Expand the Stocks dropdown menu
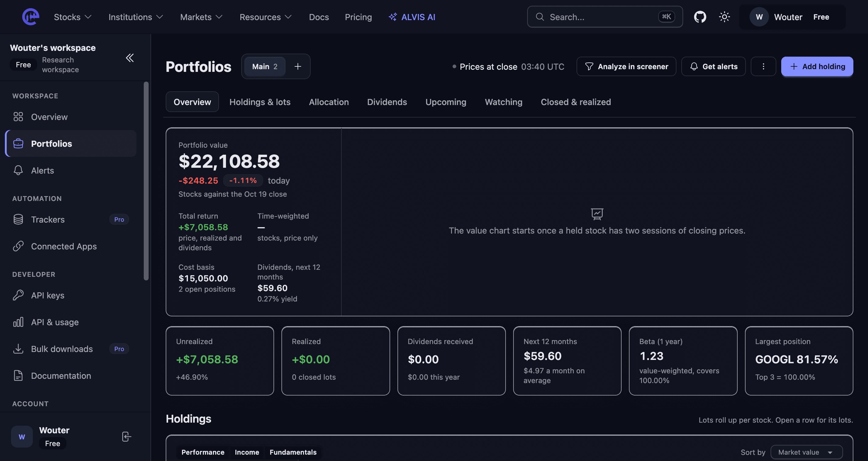This screenshot has width=868, height=461. point(73,17)
